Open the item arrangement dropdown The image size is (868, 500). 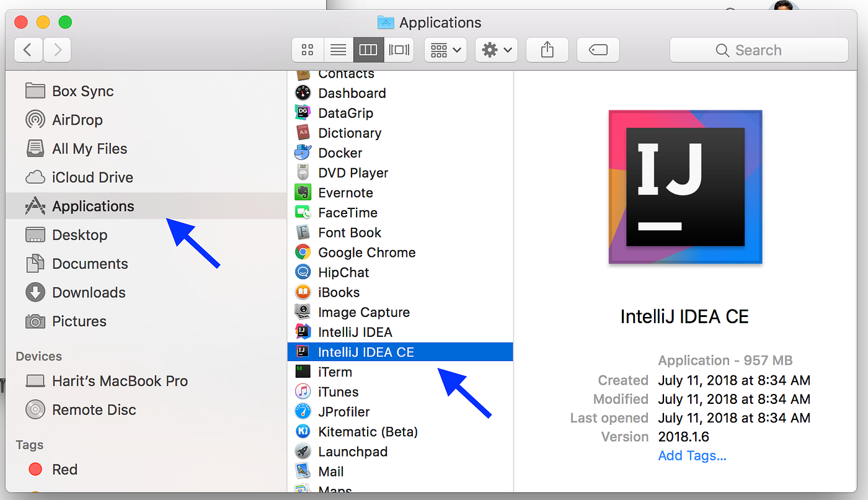point(445,50)
